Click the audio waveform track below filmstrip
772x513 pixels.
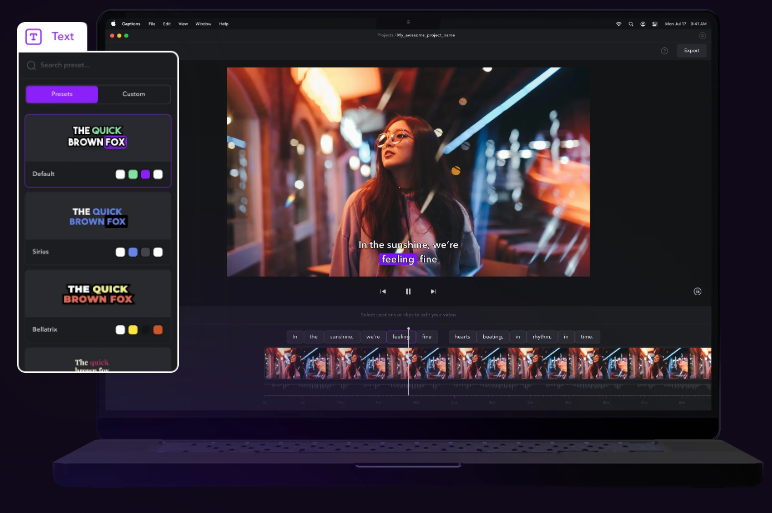click(x=488, y=385)
